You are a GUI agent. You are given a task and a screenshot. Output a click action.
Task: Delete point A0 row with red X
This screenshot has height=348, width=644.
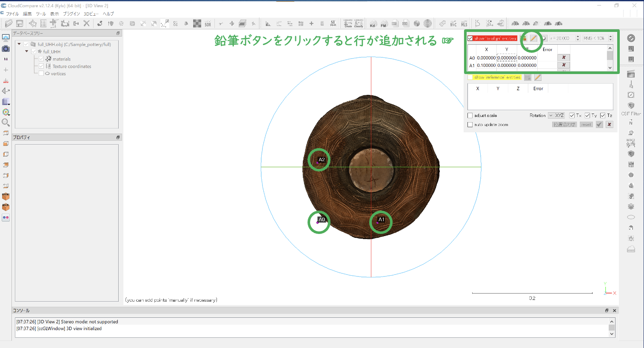564,57
